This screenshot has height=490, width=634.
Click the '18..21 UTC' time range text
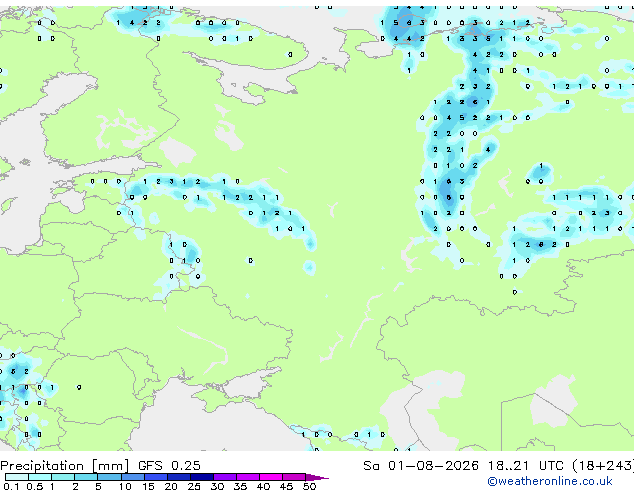click(x=526, y=466)
